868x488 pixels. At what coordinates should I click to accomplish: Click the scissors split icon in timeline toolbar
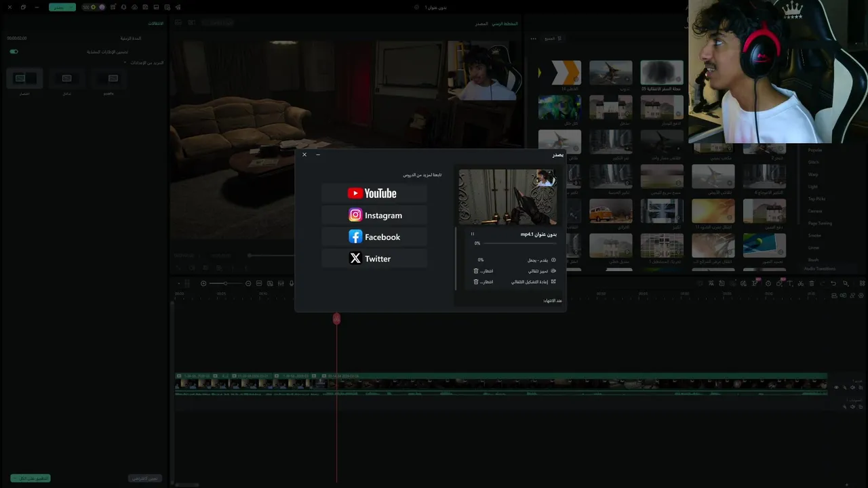coord(801,283)
